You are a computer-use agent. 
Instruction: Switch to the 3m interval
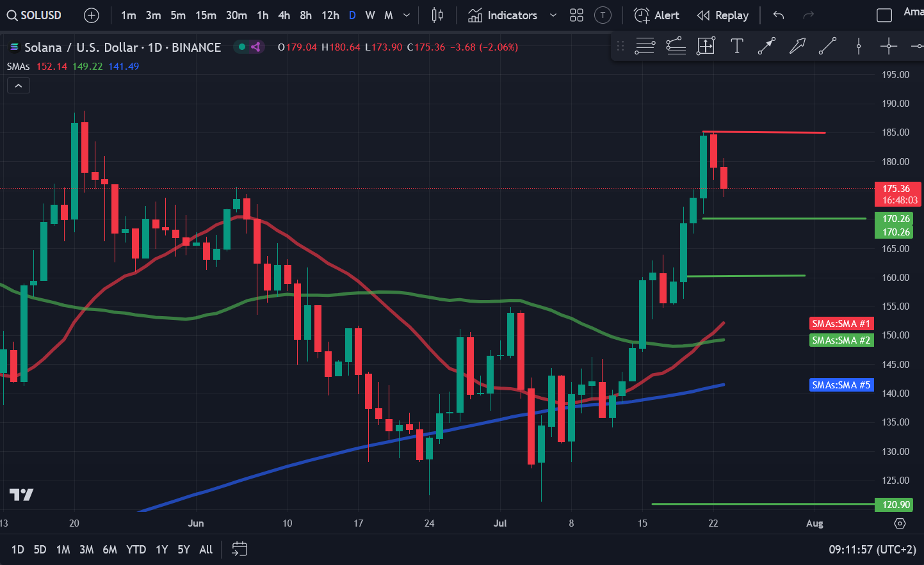(153, 15)
